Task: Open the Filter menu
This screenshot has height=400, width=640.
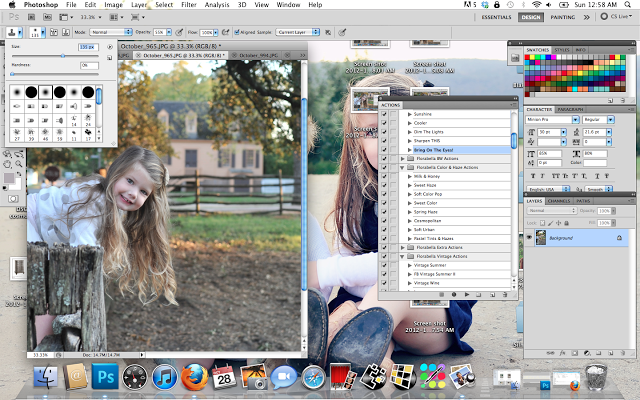Action: click(189, 4)
